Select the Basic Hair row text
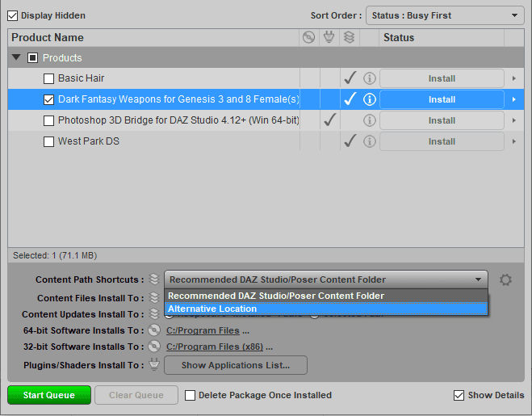 point(81,78)
